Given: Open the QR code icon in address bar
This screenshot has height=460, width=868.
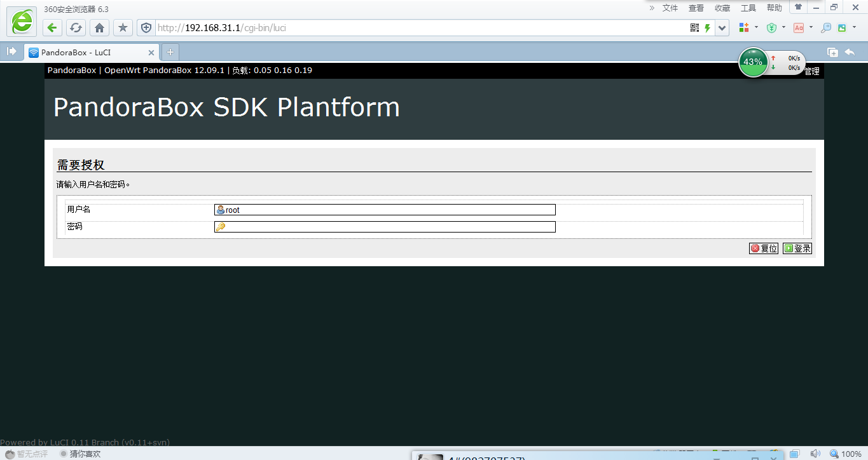Looking at the screenshot, I should coord(694,28).
